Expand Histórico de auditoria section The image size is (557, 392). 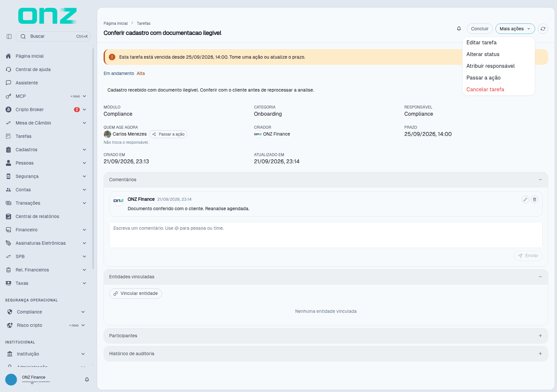click(540, 354)
